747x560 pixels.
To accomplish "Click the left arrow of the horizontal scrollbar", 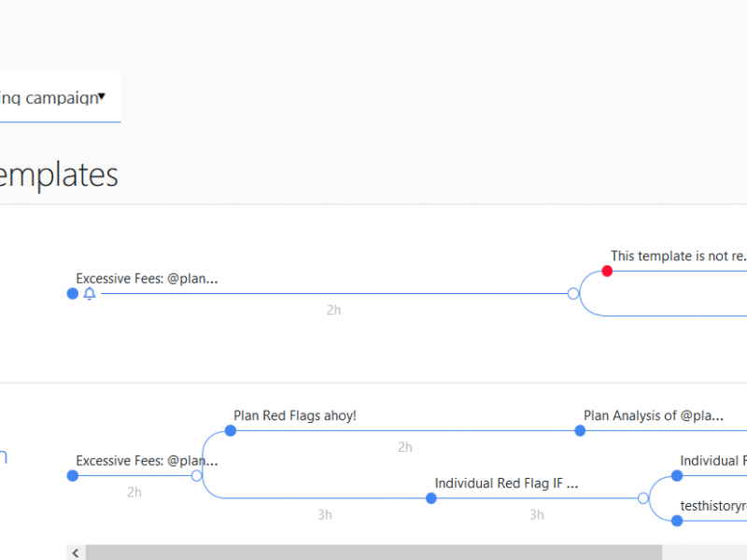I will click(76, 553).
